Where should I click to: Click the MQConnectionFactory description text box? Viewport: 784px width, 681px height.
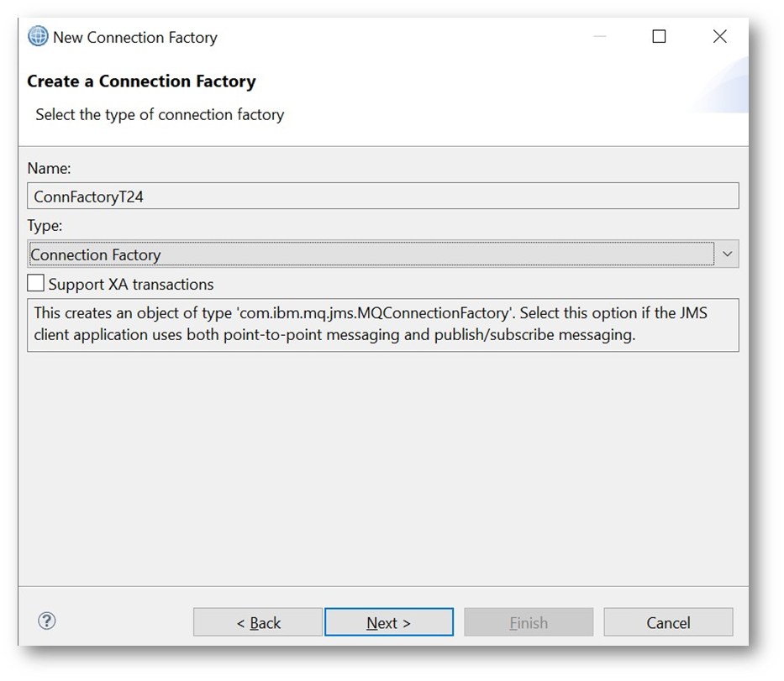click(x=382, y=324)
